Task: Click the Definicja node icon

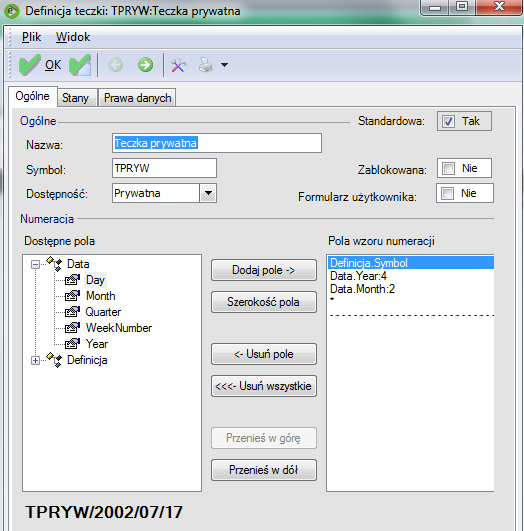Action: (54, 360)
